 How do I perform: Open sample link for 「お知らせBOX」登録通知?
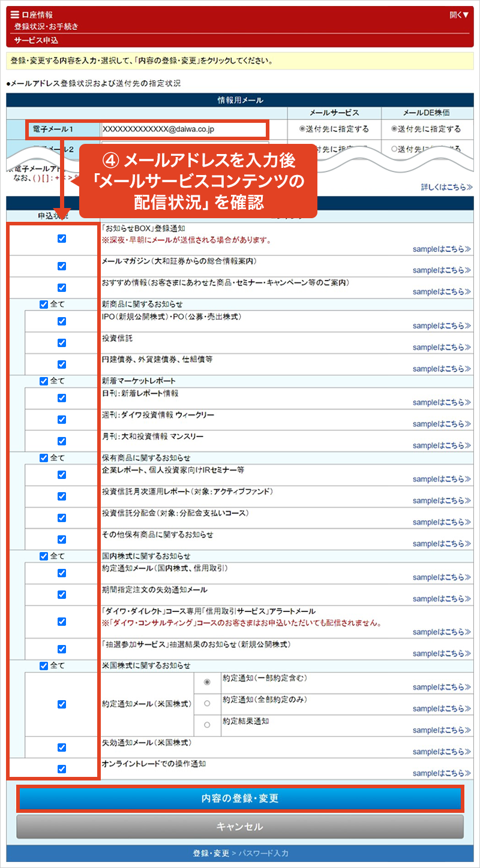[442, 249]
